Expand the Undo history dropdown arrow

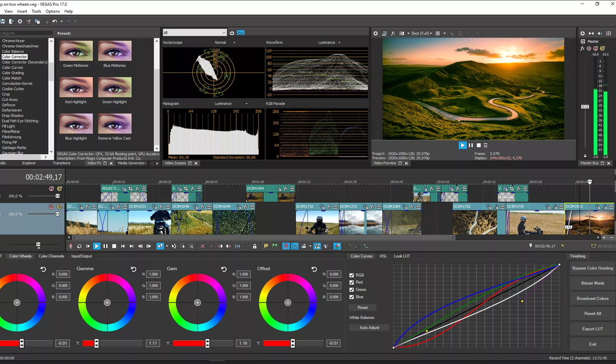click(62, 22)
